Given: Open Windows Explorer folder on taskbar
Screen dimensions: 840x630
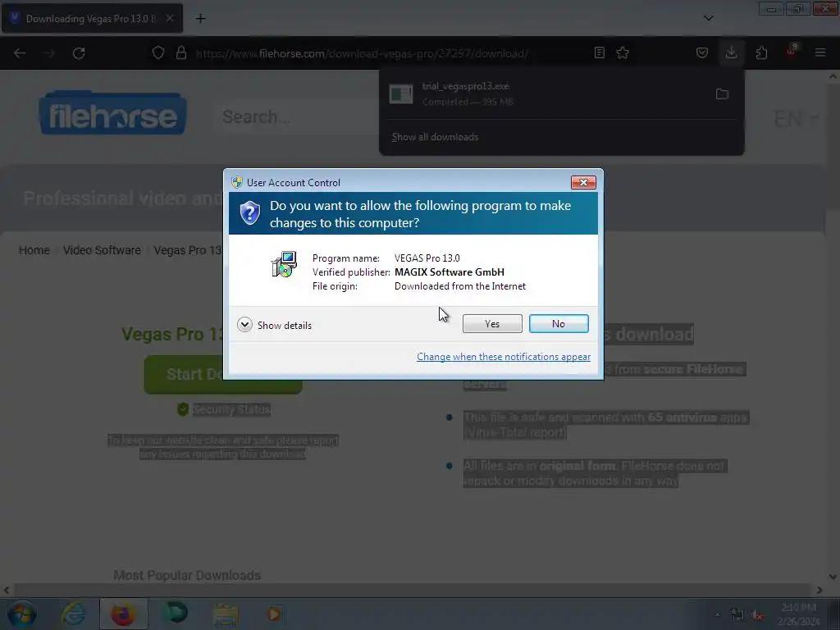Looking at the screenshot, I should click(x=226, y=614).
